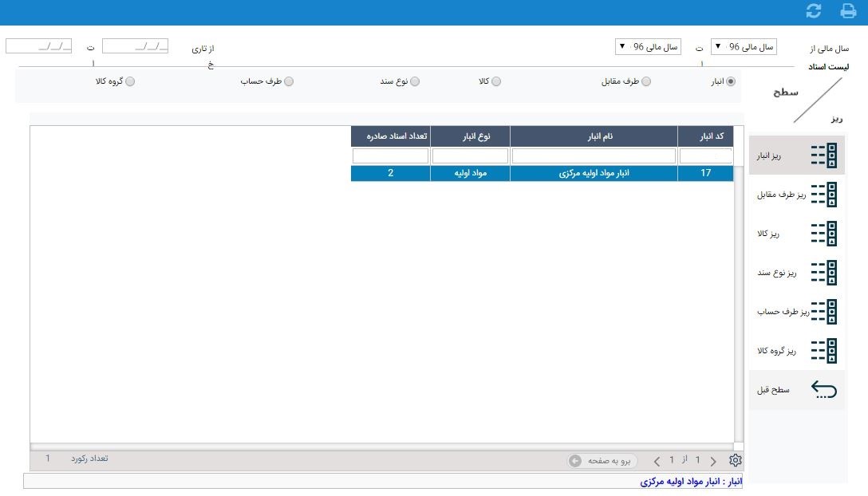Open ریز گروه کالا detail level
This screenshot has height=496, width=868.
[796, 351]
